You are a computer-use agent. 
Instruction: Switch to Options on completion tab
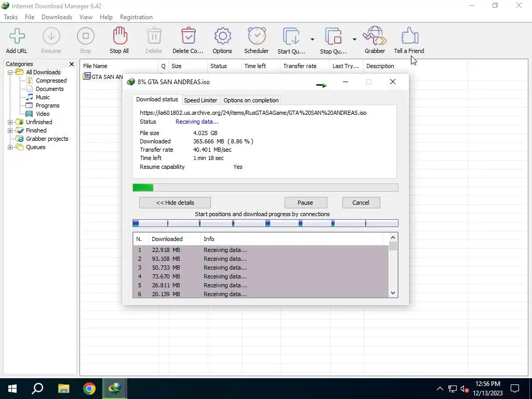pyautogui.click(x=251, y=100)
